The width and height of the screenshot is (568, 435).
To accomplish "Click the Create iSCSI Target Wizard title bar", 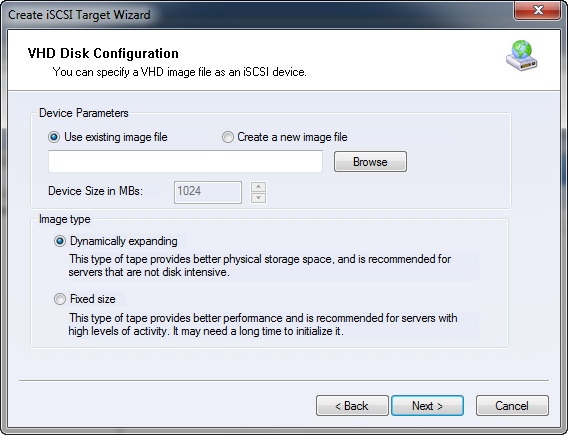I will click(254, 14).
